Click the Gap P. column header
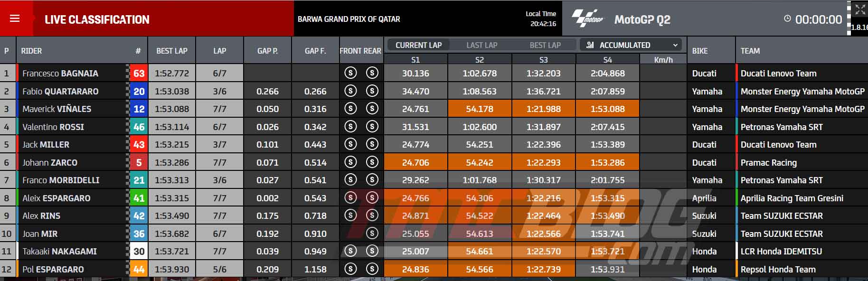Image resolution: width=868 pixels, height=281 pixels. [x=267, y=50]
